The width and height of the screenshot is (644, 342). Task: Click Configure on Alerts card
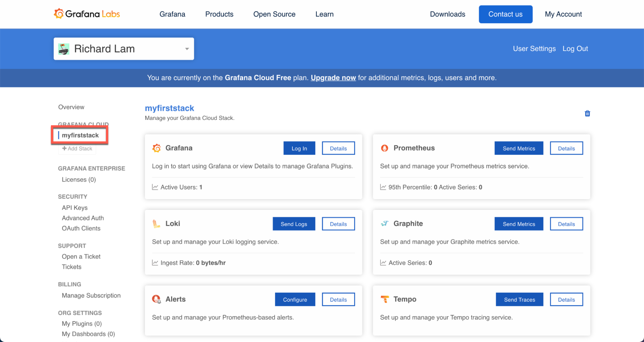(x=295, y=299)
